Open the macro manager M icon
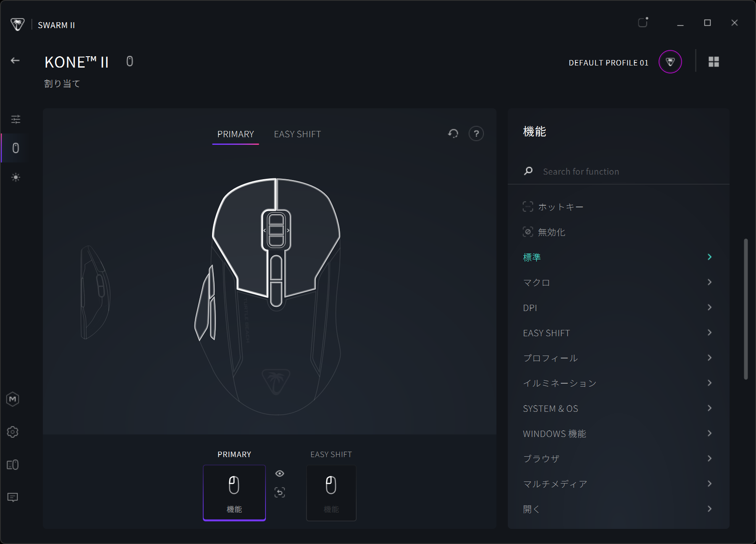Viewport: 756px width, 544px height. click(13, 399)
